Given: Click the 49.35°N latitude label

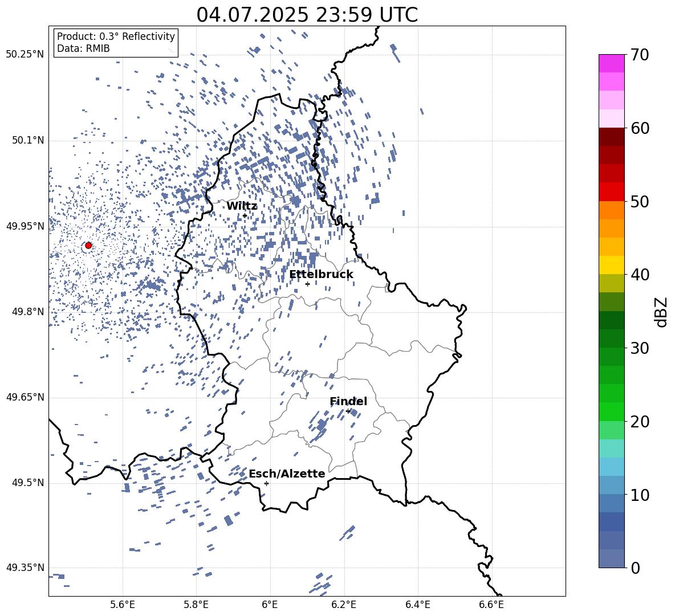Looking at the screenshot, I should 25,568.
